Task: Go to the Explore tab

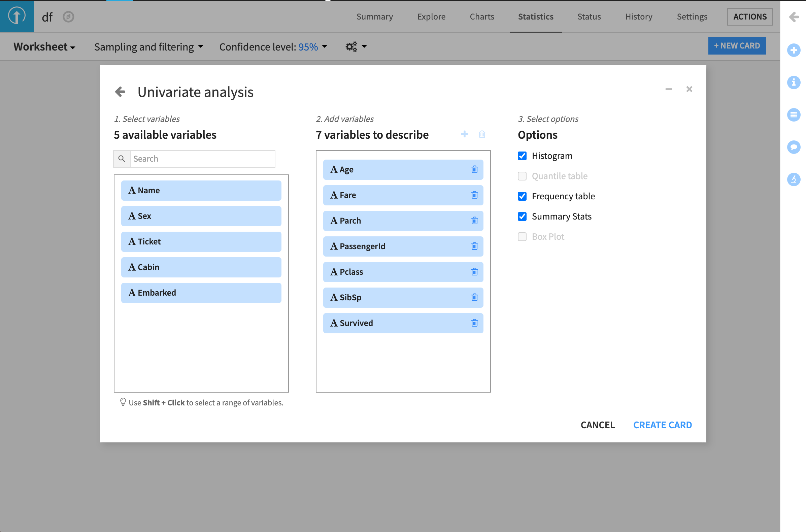Action: pyautogui.click(x=431, y=16)
